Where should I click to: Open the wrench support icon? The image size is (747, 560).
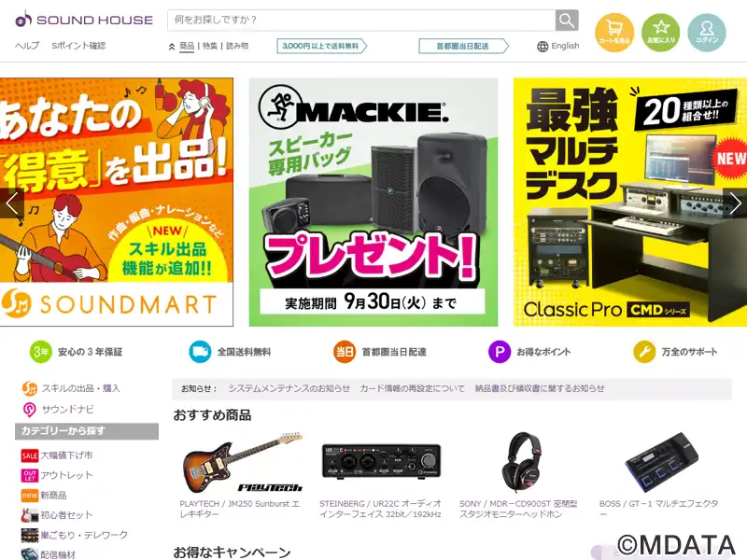coord(644,352)
